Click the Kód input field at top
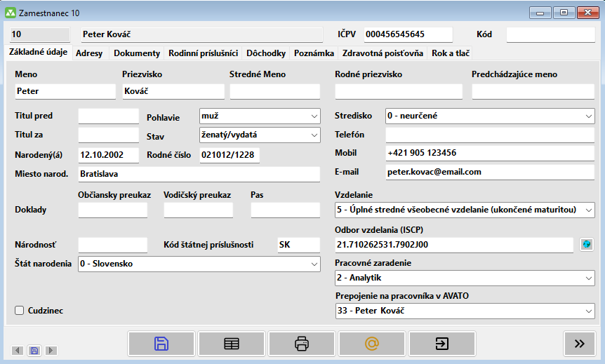 550,34
